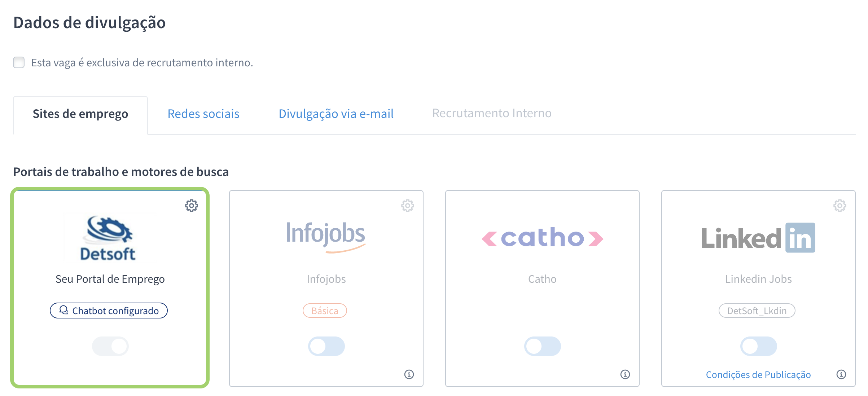Click the Infojobs logo
868x396 pixels.
click(x=326, y=236)
